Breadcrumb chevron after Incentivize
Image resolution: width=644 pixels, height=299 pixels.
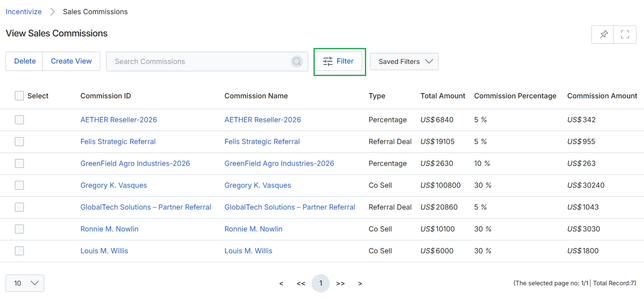coord(52,12)
